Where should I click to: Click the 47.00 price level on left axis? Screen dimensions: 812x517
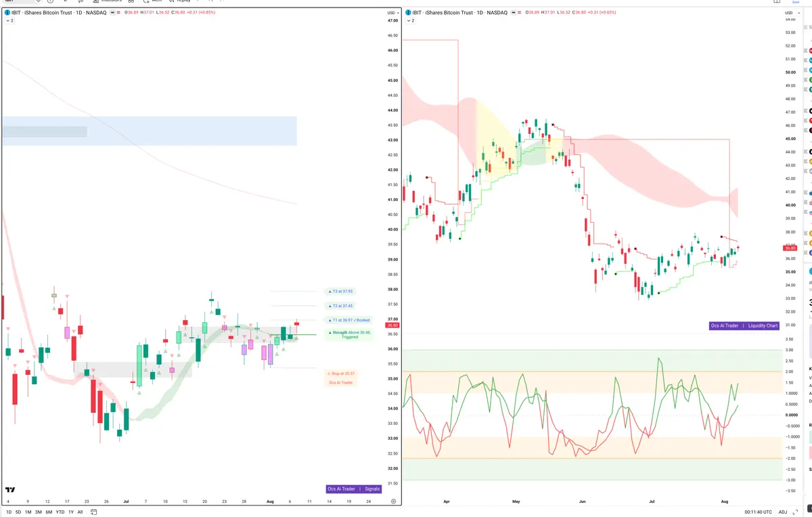[x=392, y=21]
